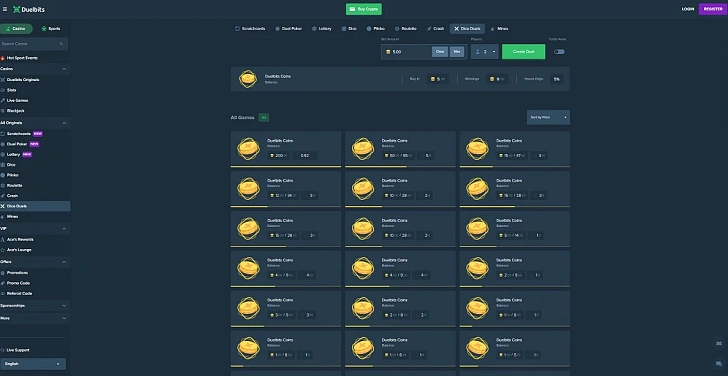
Task: Open Slots in the sidebar
Action: tap(9, 90)
